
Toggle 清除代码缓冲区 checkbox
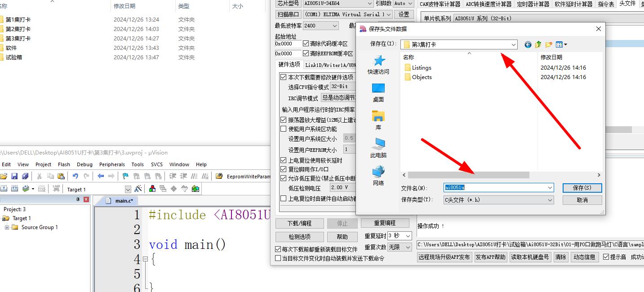tap(306, 44)
